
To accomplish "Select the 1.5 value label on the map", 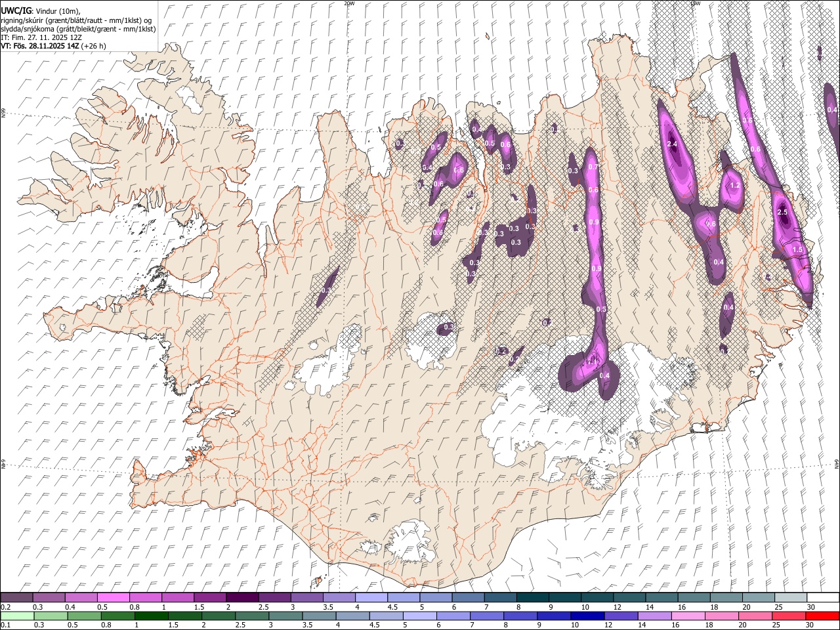I will (x=798, y=250).
